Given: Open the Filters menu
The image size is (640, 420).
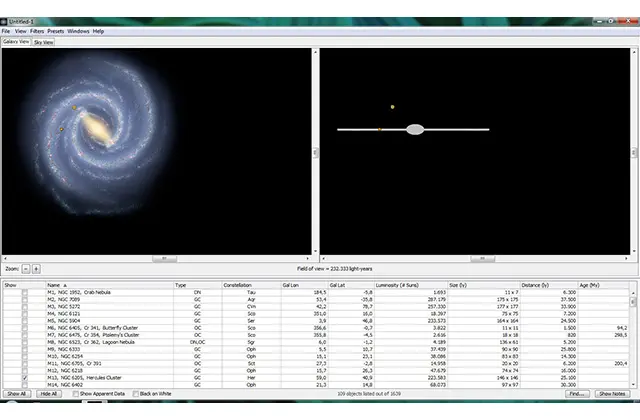Looking at the screenshot, I should [x=36, y=31].
